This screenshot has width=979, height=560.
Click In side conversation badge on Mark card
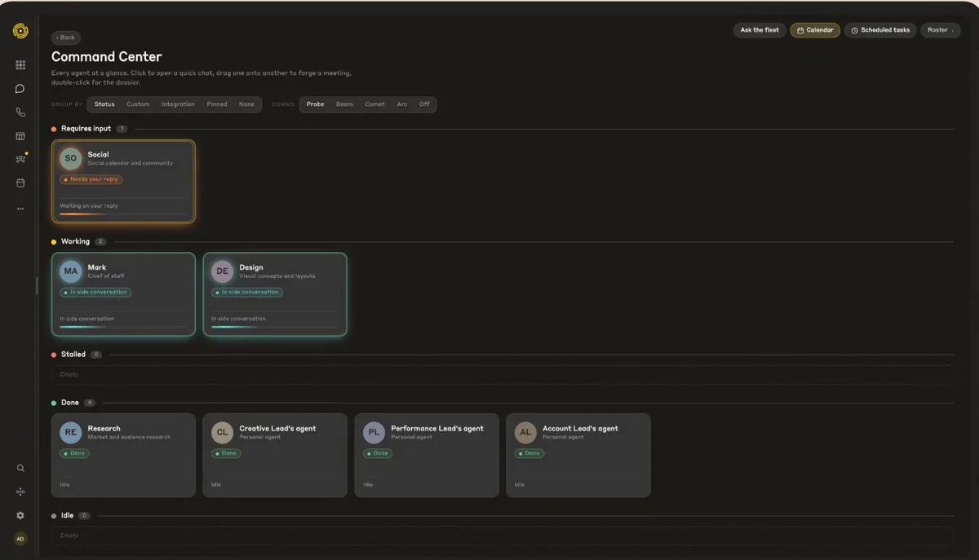[95, 292]
